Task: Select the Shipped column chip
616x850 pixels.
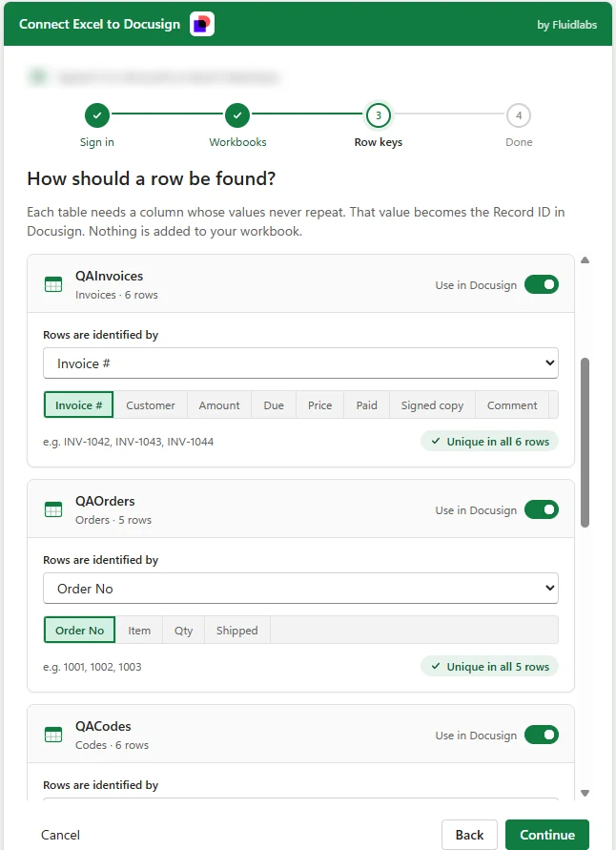Action: pyautogui.click(x=237, y=630)
